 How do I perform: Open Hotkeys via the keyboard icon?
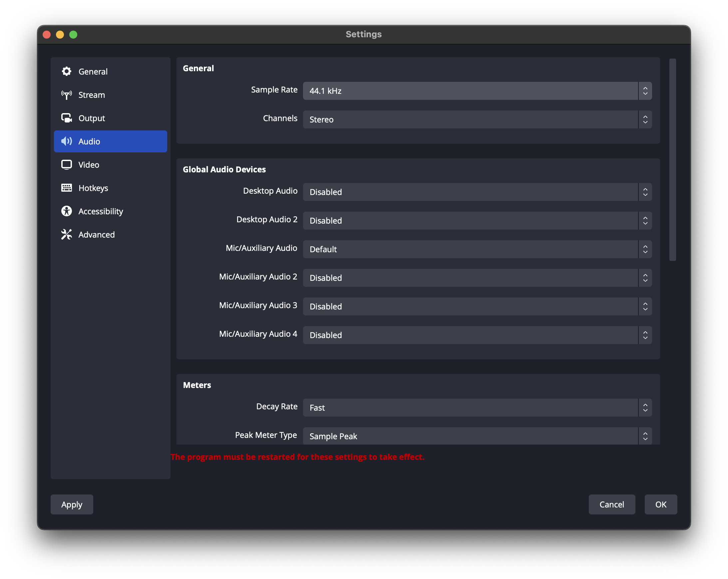tap(67, 188)
